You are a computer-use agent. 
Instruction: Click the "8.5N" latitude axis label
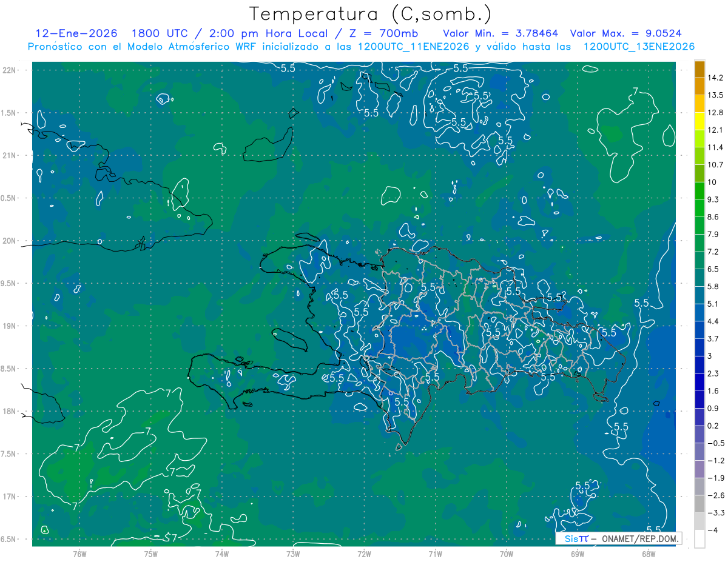8,369
